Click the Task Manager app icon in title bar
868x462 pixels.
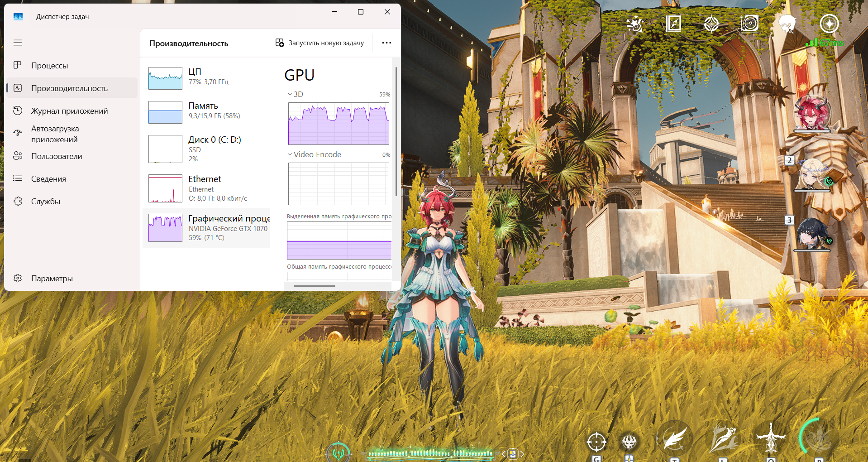[x=18, y=17]
